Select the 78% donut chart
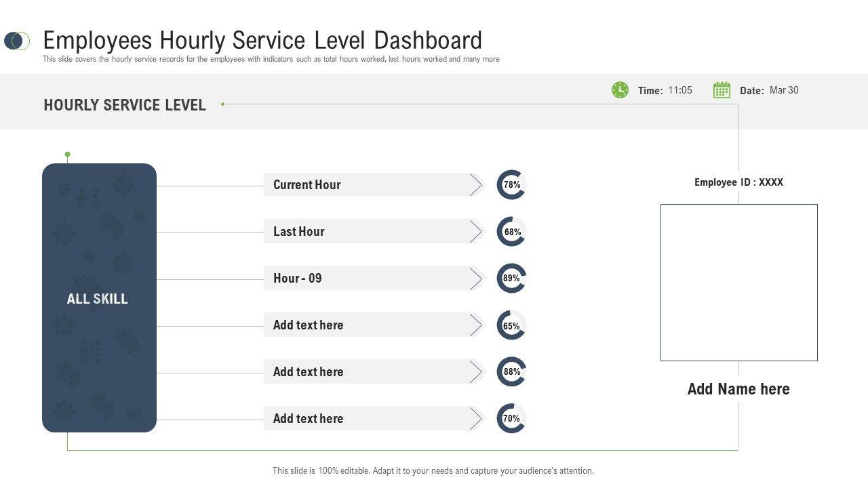This screenshot has height=488, width=868. pos(511,184)
